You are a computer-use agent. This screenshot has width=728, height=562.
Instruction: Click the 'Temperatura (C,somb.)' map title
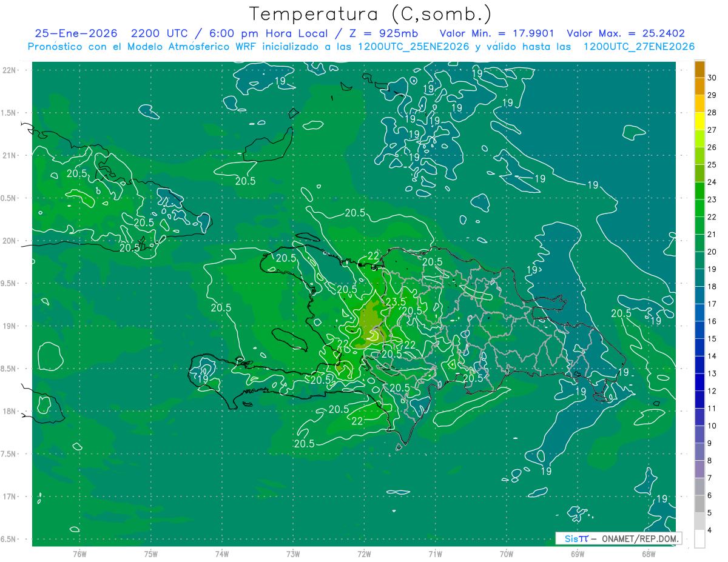tap(370, 14)
